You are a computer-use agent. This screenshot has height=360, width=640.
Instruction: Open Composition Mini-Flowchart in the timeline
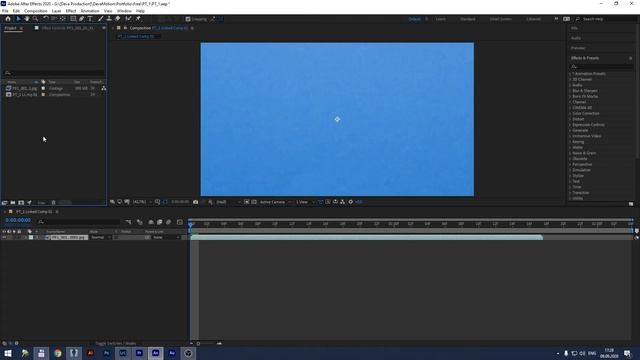pos(128,222)
